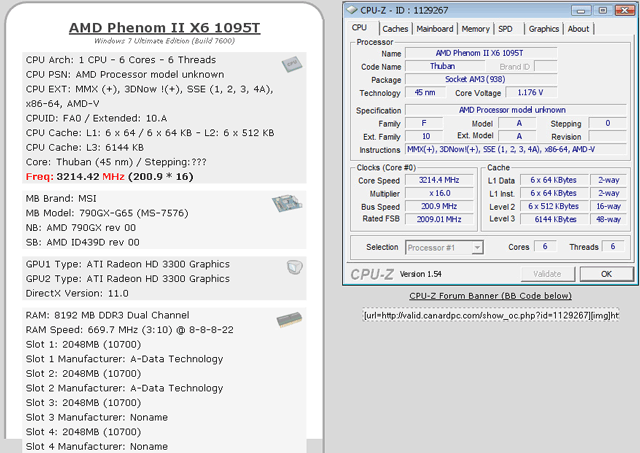Viewport: 640px width, 453px height.
Task: Click the 'RAM Speed: 669.7 MHz' line
Action: coord(129,330)
